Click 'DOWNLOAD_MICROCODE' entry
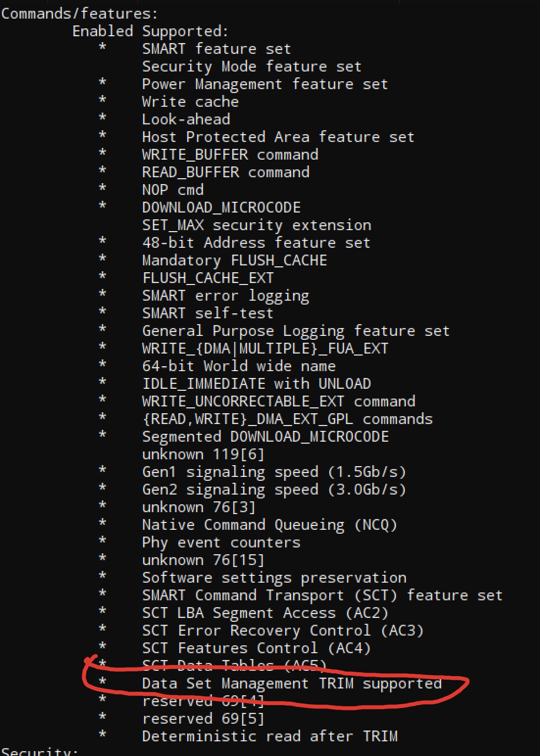This screenshot has height=756, width=540. pos(221,208)
